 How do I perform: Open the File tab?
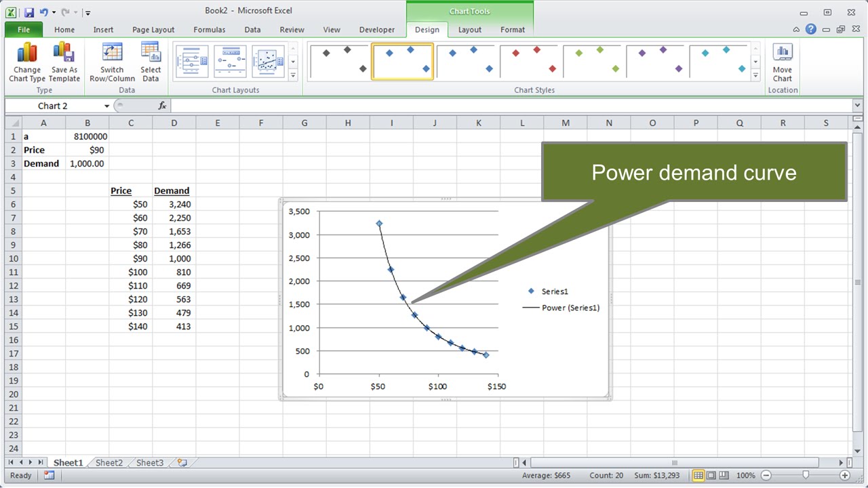[x=24, y=30]
